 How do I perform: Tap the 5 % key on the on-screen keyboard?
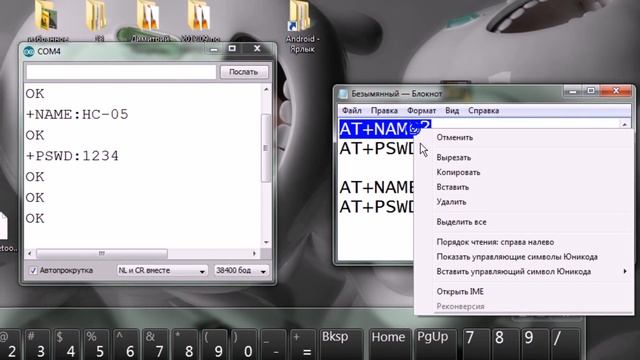96,344
